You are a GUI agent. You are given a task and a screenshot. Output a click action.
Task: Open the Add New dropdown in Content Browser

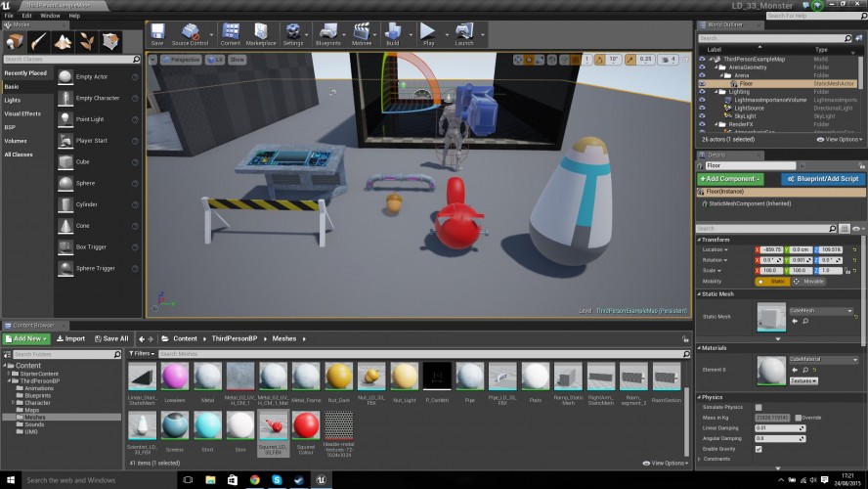point(26,338)
